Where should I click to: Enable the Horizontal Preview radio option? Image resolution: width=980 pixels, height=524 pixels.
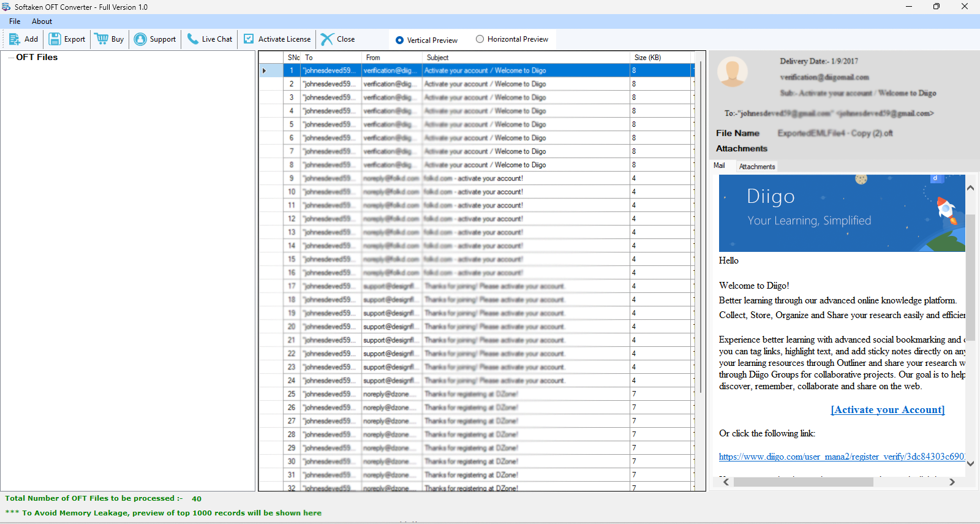coord(480,39)
